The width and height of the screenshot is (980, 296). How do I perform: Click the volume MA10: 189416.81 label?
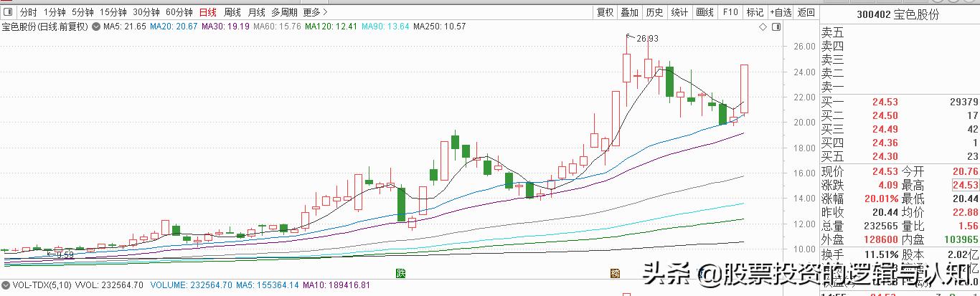click(336, 285)
